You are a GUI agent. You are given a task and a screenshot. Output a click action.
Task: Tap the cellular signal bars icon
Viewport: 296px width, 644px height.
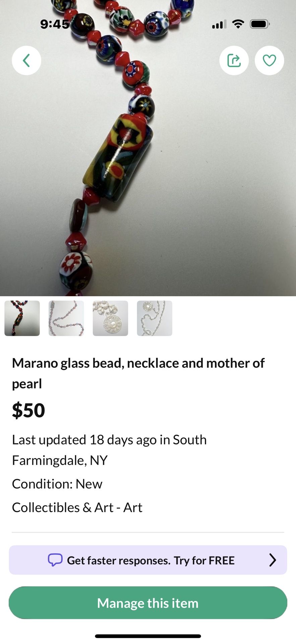pos(219,24)
